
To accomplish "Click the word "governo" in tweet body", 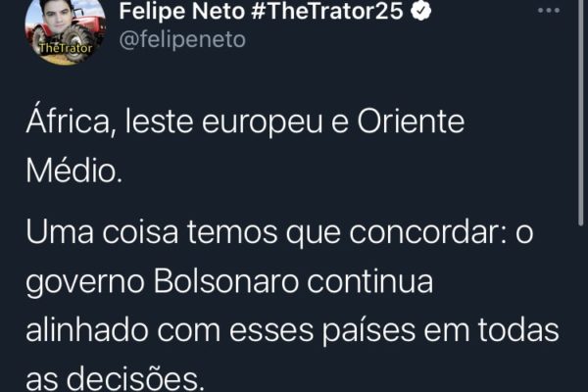I will (x=85, y=283).
